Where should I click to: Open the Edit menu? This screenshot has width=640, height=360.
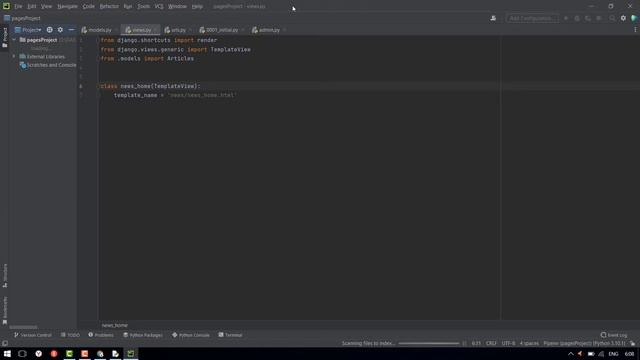click(x=31, y=6)
